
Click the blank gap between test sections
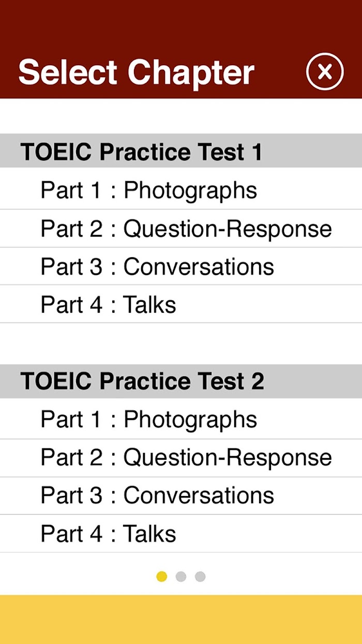181,343
